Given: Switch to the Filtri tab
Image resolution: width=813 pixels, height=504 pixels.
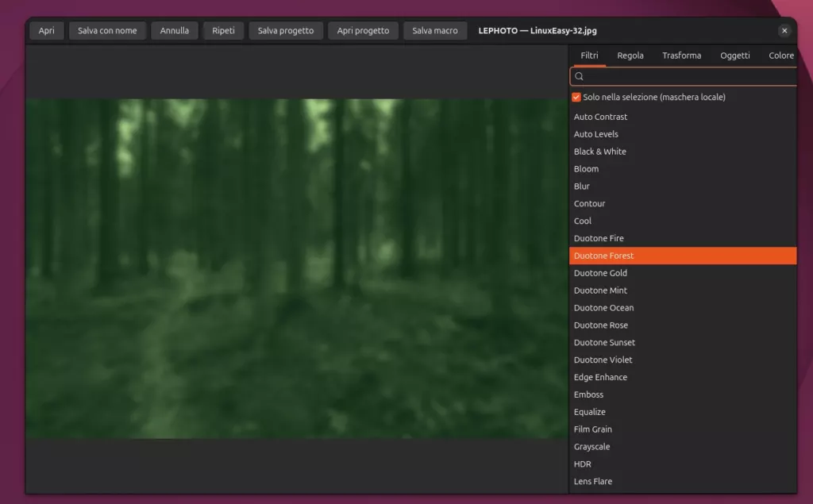Looking at the screenshot, I should [x=589, y=56].
